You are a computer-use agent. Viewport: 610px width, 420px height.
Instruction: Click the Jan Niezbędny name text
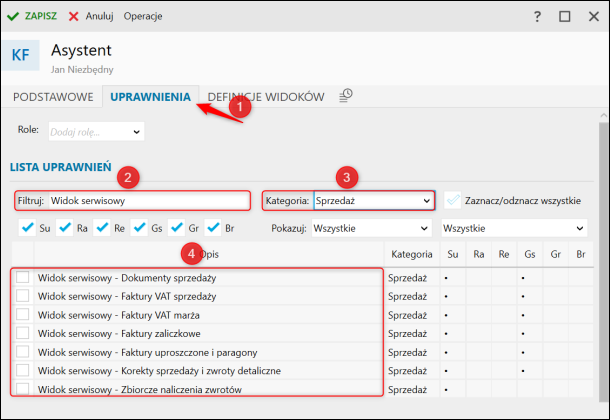pyautogui.click(x=82, y=70)
